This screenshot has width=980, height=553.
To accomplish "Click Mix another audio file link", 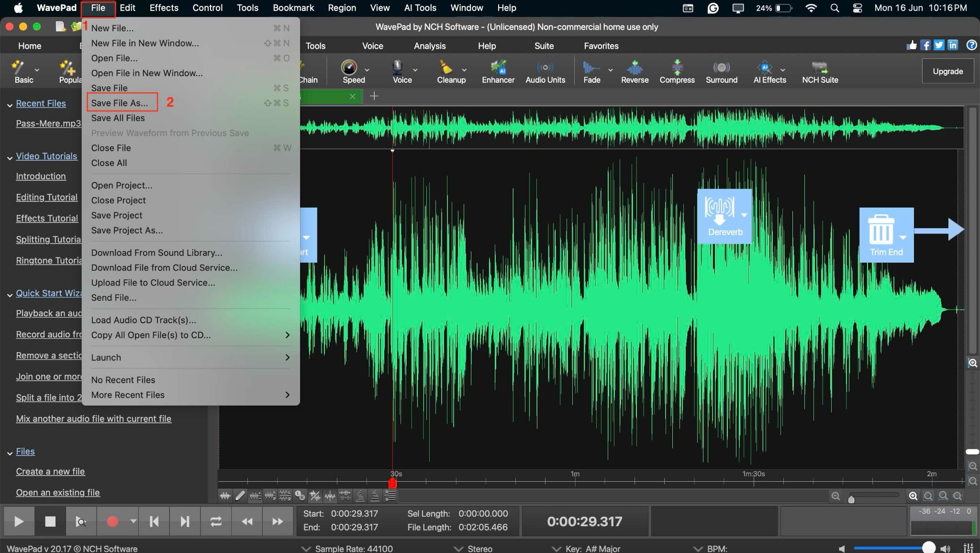I will point(93,419).
